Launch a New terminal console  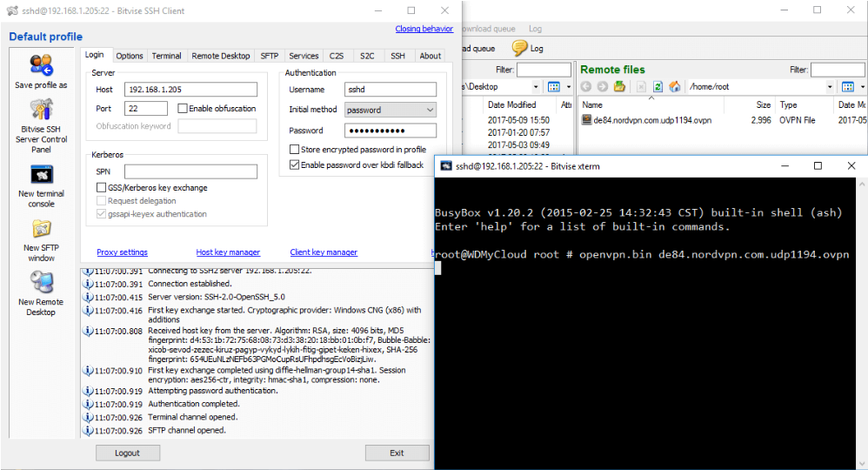pos(41,175)
